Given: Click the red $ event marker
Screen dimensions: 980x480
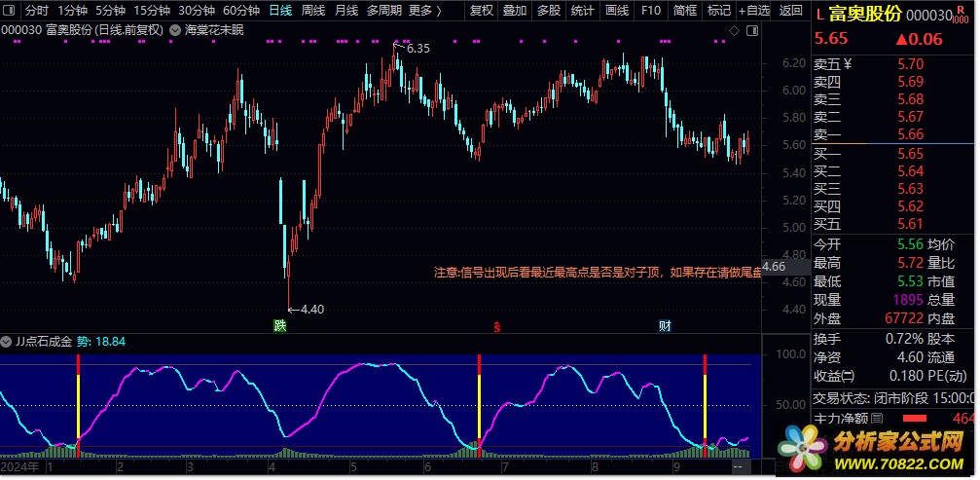Looking at the screenshot, I should click(498, 325).
